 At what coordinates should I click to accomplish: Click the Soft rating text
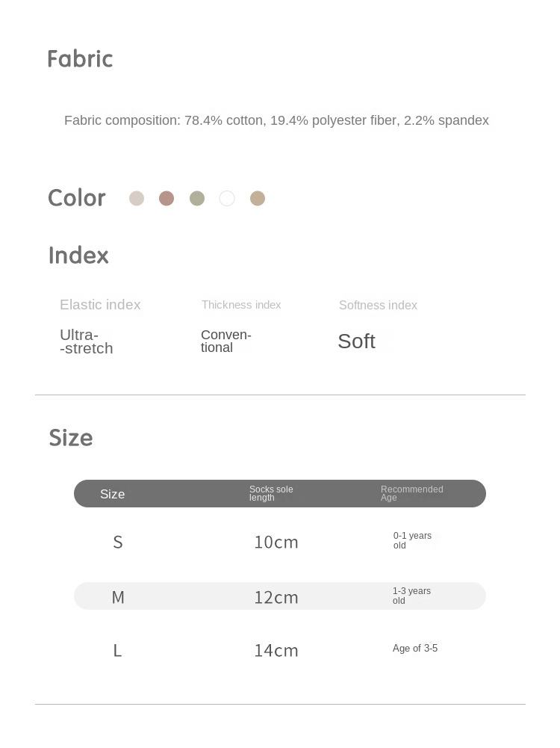point(356,341)
